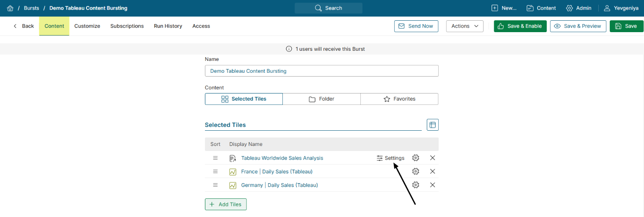
Task: Open the home icon in breadcrumb
Action: tap(10, 8)
